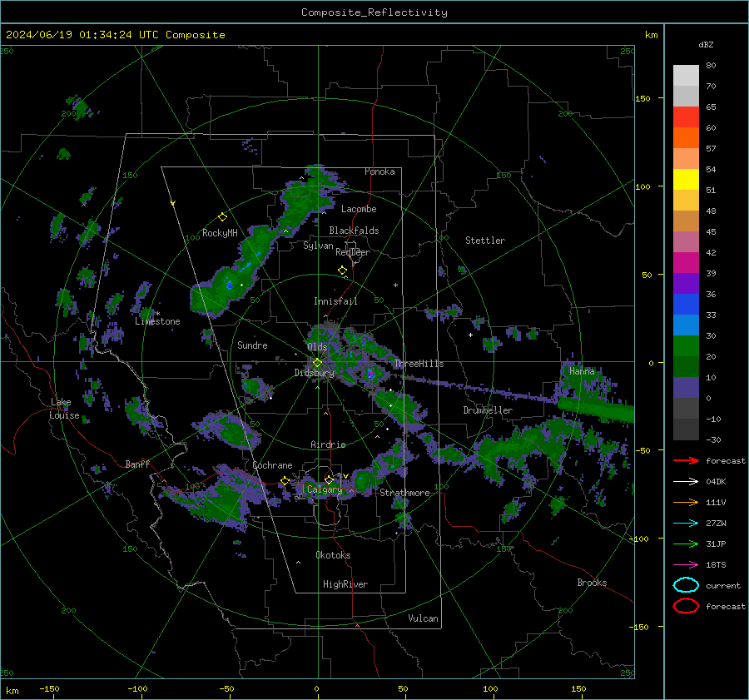The height and width of the screenshot is (700, 749).
Task: Select the Strathmore label
Action: (x=404, y=493)
